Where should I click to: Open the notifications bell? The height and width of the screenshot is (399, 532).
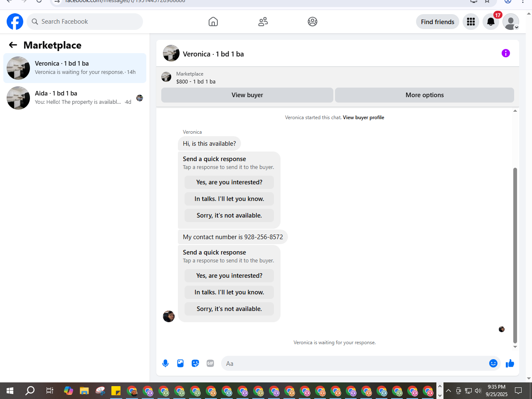point(491,22)
